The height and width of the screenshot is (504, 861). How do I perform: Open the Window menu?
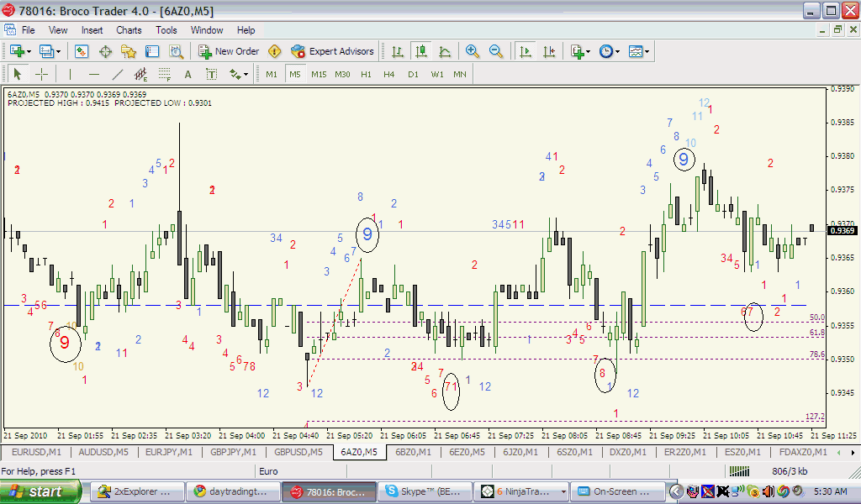207,30
